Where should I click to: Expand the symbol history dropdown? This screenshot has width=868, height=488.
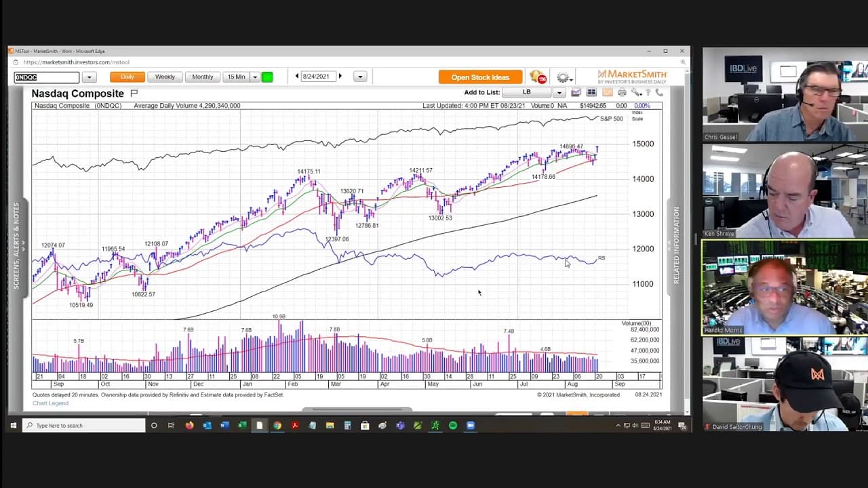pyautogui.click(x=89, y=77)
